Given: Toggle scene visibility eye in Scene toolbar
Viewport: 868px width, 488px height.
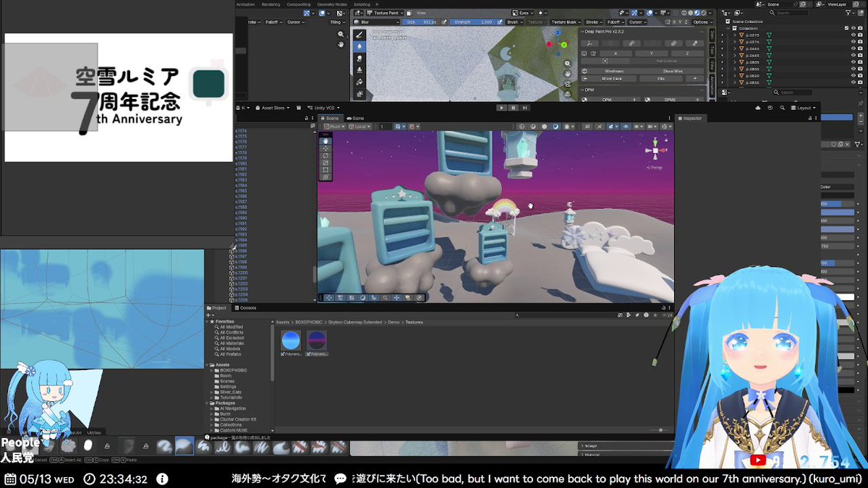Looking at the screenshot, I should point(626,127).
